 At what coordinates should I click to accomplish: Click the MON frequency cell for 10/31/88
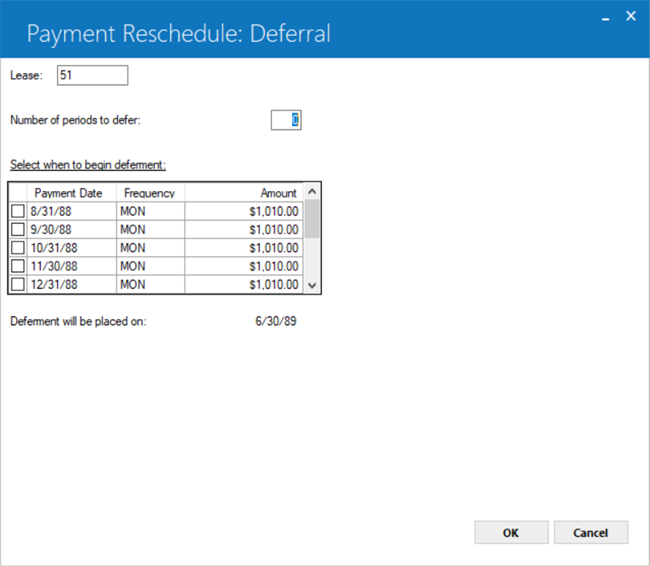tap(150, 248)
